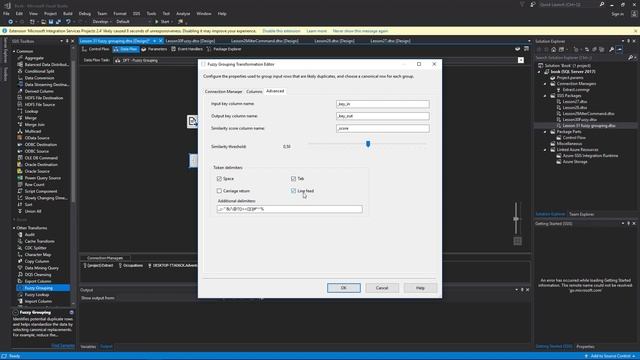Select Azure Storage in Solution Explorer
The height and width of the screenshot is (360, 640).
[x=575, y=162]
